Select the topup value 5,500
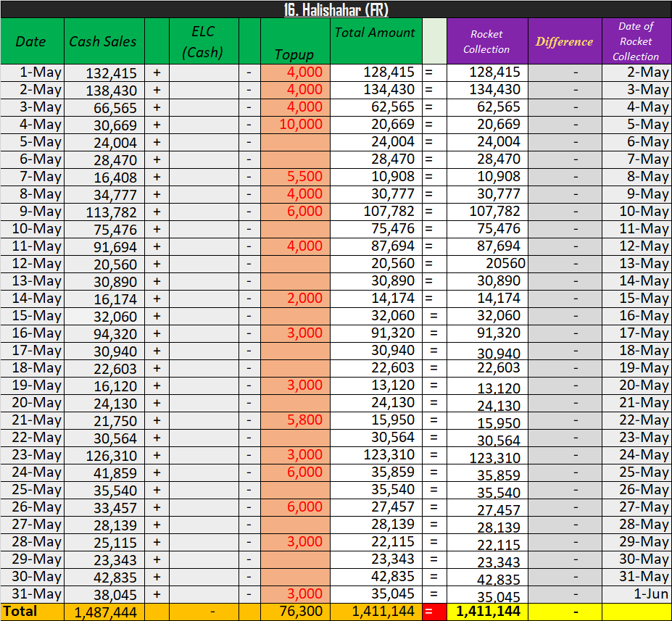This screenshot has width=672, height=621. [295, 178]
